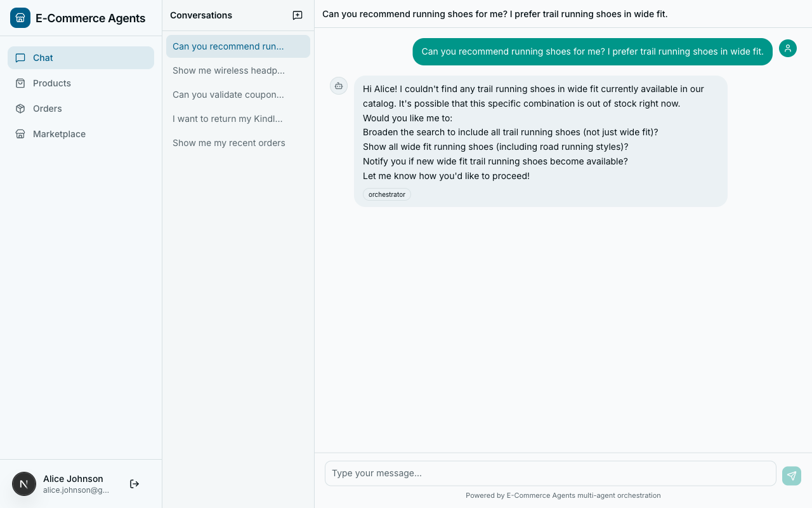812x508 pixels.
Task: Click the user avatar next to the teal message
Action: 787,48
